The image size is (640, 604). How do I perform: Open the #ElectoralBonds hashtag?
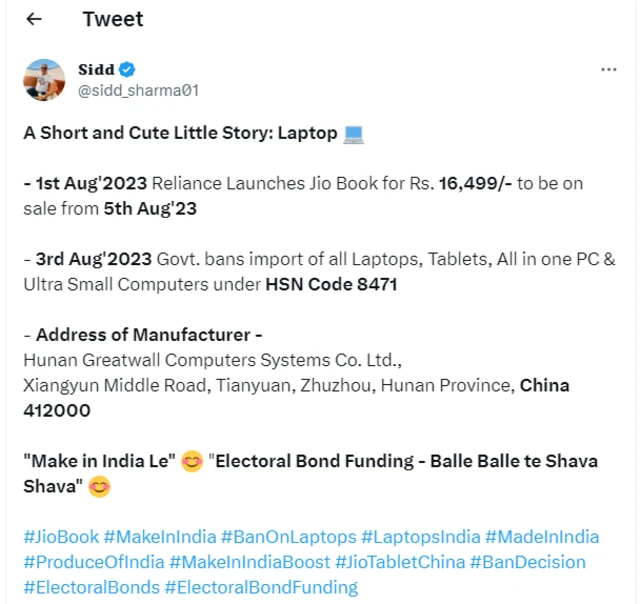point(91,587)
